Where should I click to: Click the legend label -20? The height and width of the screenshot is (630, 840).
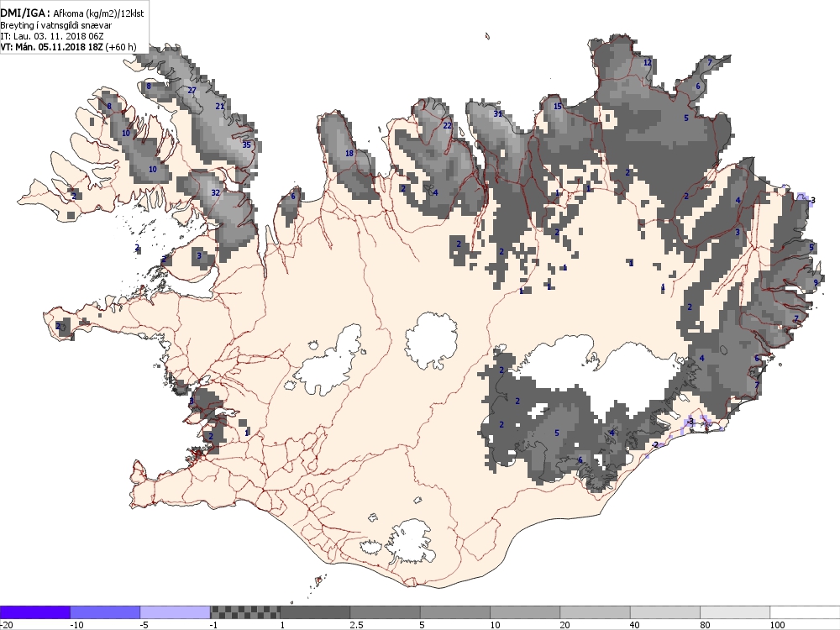click(x=6, y=625)
